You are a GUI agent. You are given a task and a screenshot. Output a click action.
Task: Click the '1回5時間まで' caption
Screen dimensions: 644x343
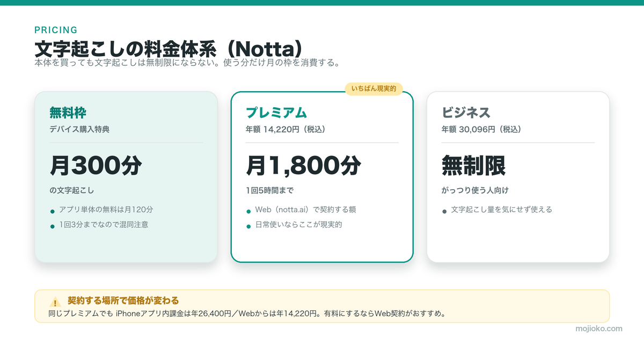pyautogui.click(x=270, y=190)
